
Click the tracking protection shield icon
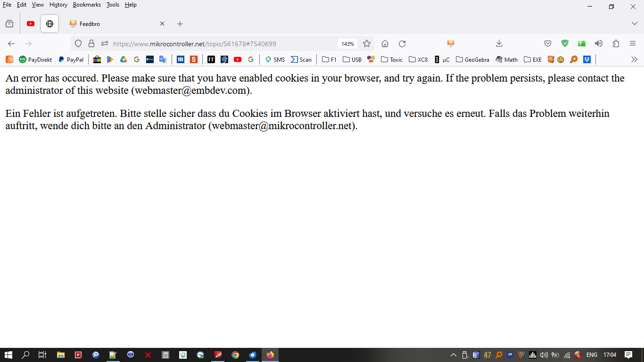point(78,43)
